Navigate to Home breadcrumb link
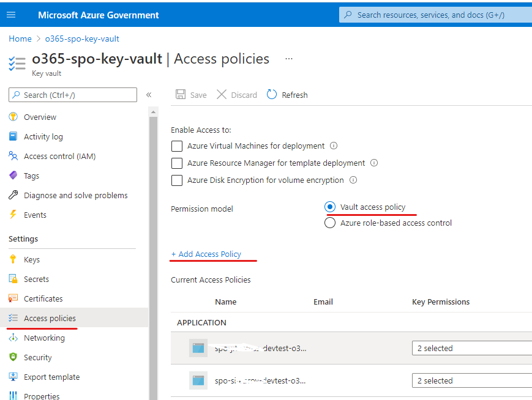 coord(20,39)
